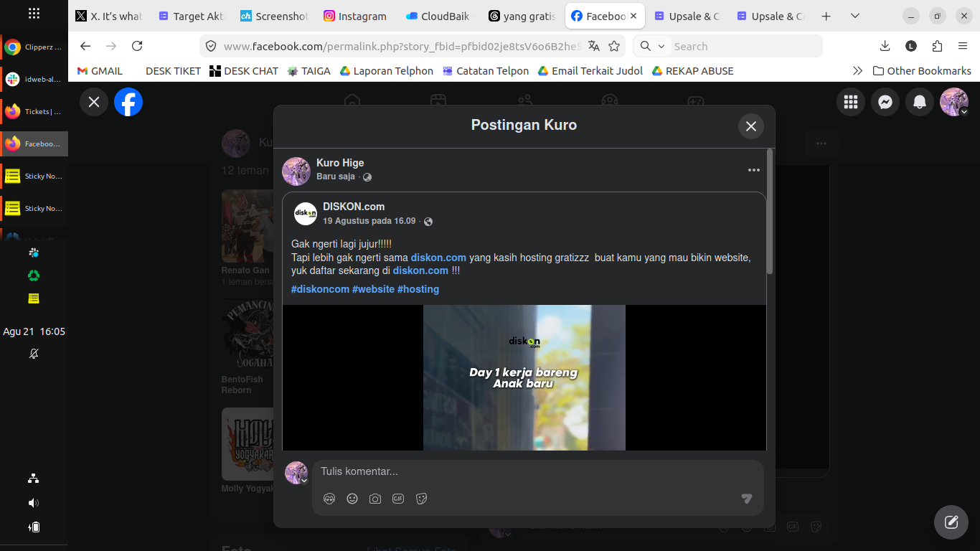This screenshot has height=551, width=980.
Task: Close the Postingan Kuro dialog
Action: pyautogui.click(x=751, y=126)
